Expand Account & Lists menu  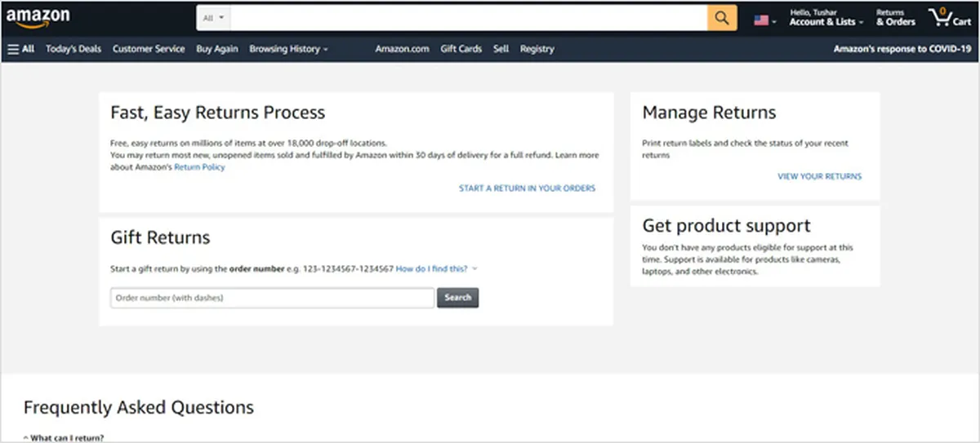click(826, 18)
